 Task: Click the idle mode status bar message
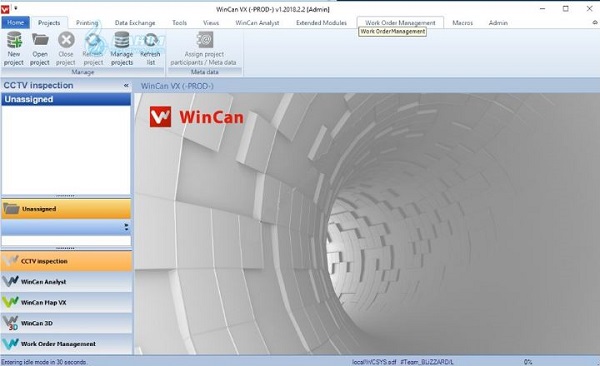[x=44, y=362]
